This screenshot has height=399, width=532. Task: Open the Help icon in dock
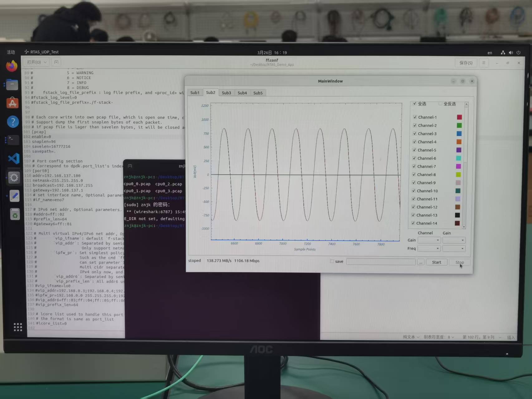click(13, 122)
